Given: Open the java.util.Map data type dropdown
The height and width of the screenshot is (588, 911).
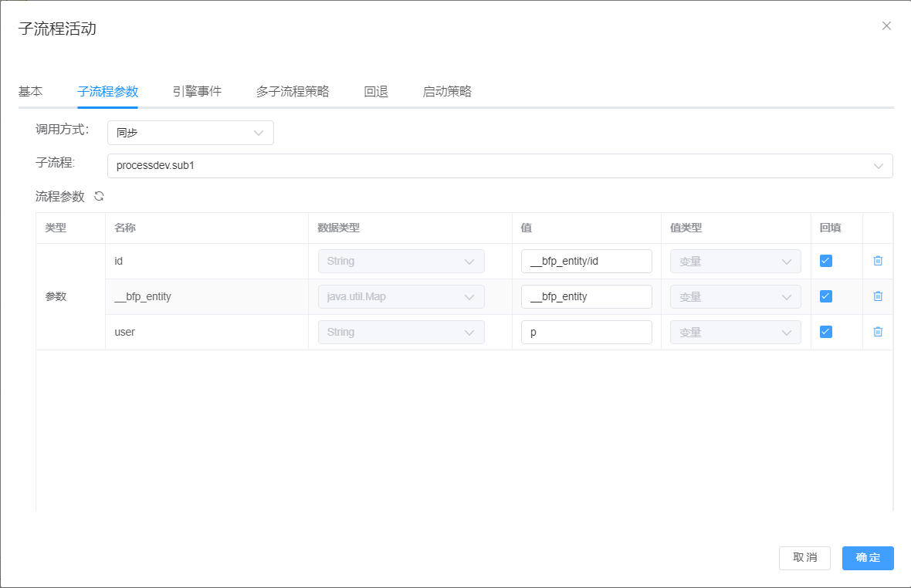Looking at the screenshot, I should pos(401,296).
